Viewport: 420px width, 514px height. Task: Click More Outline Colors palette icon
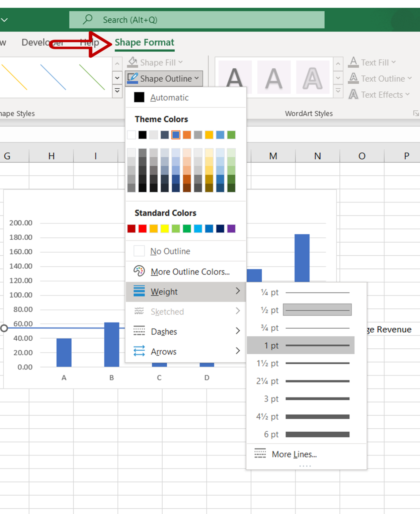[139, 271]
